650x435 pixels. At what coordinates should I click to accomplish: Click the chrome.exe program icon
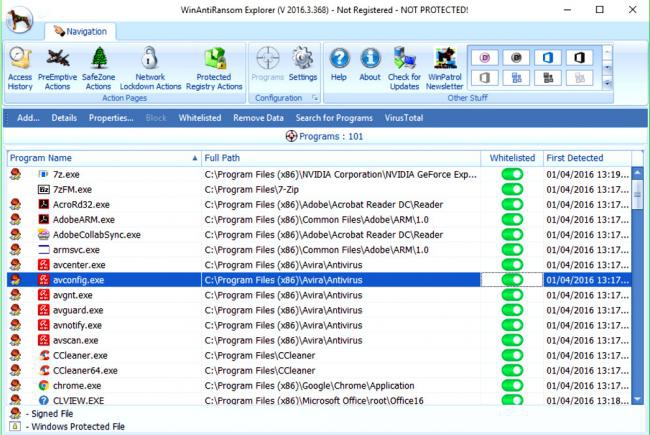(x=44, y=386)
